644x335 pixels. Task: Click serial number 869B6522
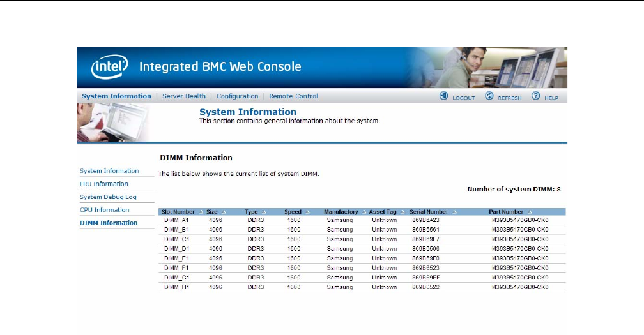pyautogui.click(x=425, y=287)
